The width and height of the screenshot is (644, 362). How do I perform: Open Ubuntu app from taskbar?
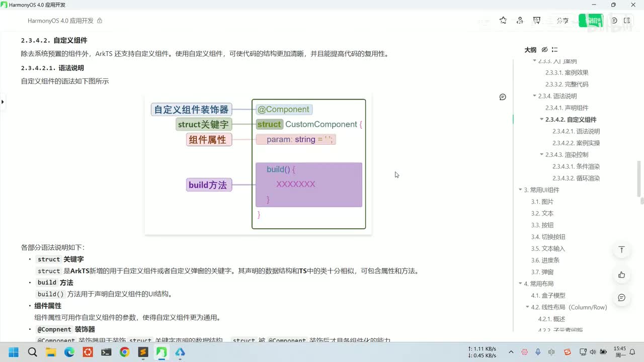tap(88, 352)
